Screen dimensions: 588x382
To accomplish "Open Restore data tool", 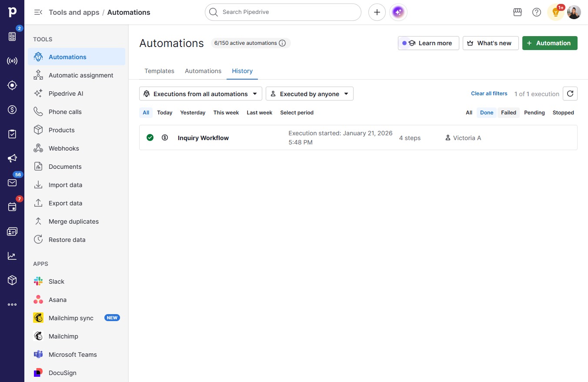I will coord(77,240).
